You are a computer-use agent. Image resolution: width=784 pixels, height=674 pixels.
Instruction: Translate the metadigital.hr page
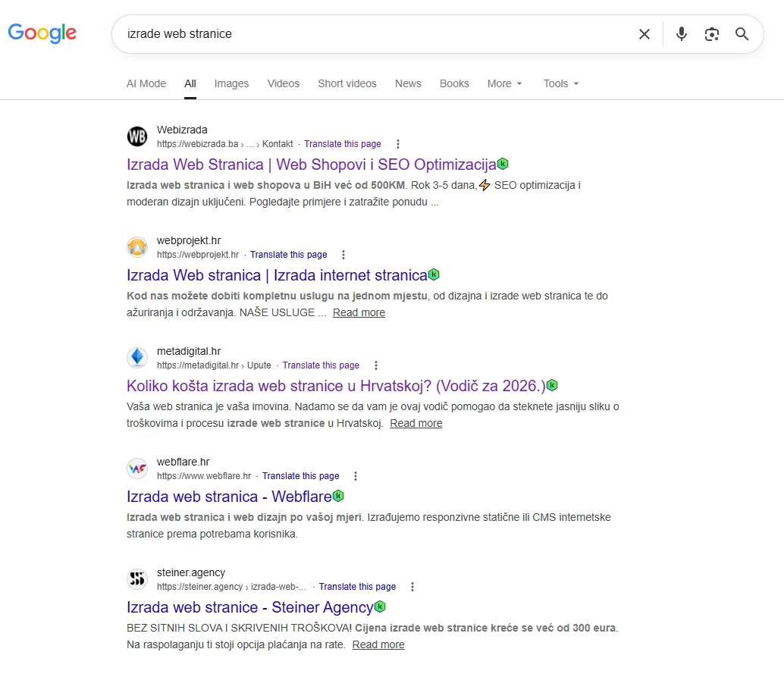pos(321,365)
